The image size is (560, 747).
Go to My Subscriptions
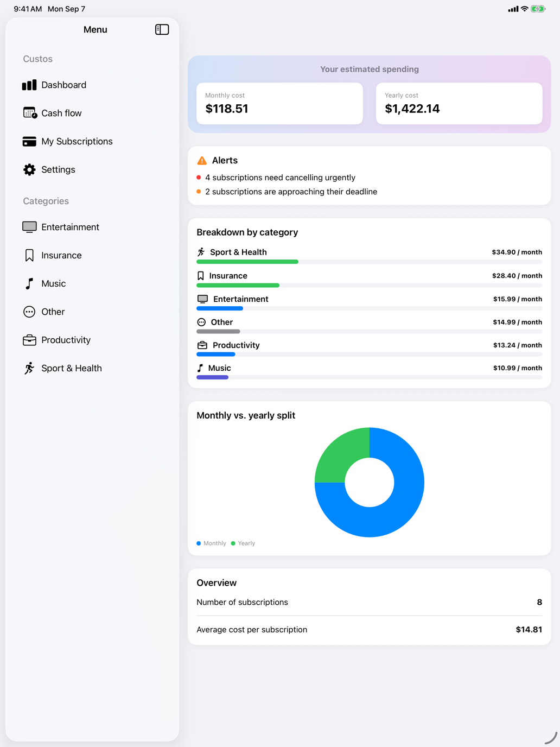[x=92, y=141]
